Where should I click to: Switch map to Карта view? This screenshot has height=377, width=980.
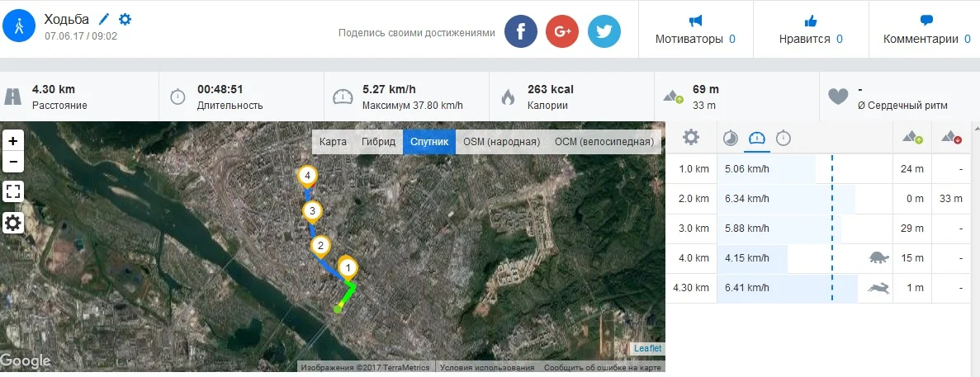[333, 142]
